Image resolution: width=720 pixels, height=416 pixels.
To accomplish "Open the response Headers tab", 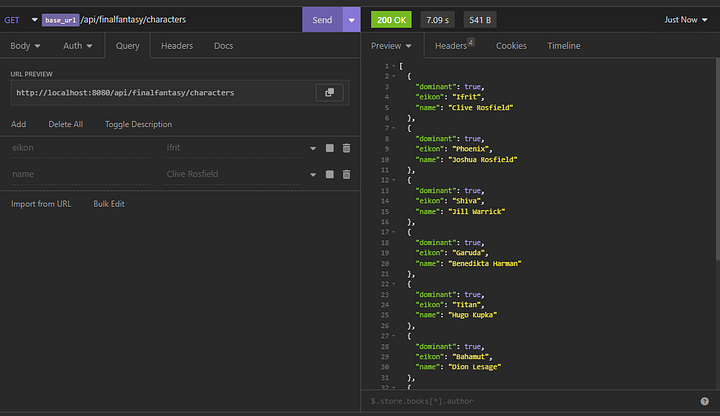I will (454, 45).
